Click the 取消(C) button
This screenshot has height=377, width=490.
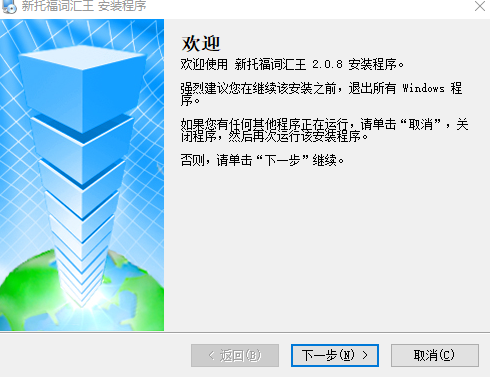(x=435, y=355)
